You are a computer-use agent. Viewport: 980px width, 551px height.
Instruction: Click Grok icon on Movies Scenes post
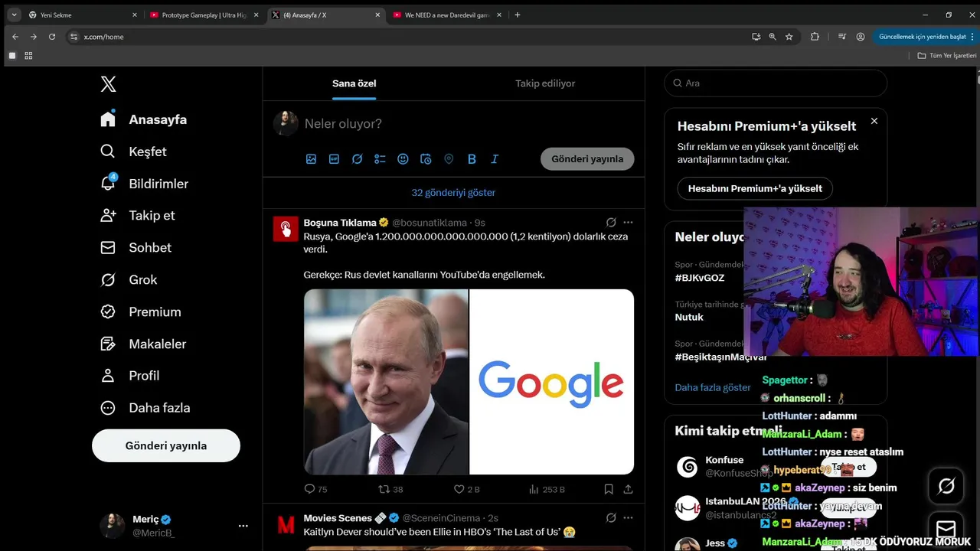(611, 518)
